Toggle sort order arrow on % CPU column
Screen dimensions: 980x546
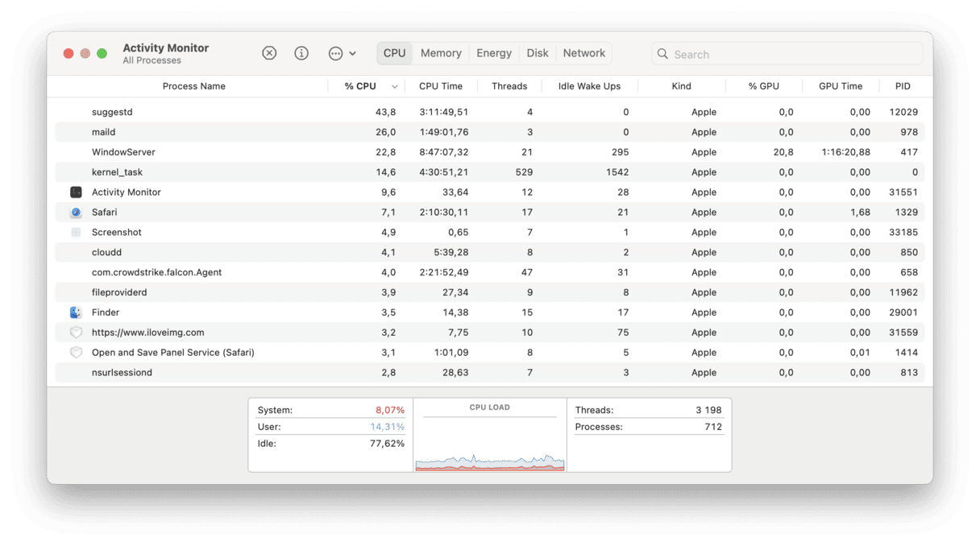[x=395, y=87]
